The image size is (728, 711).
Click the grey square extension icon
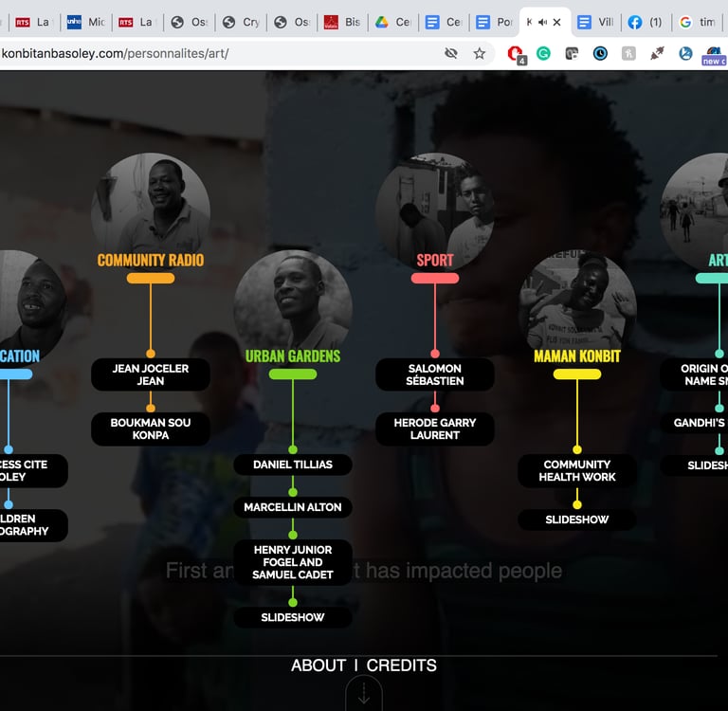coord(628,54)
